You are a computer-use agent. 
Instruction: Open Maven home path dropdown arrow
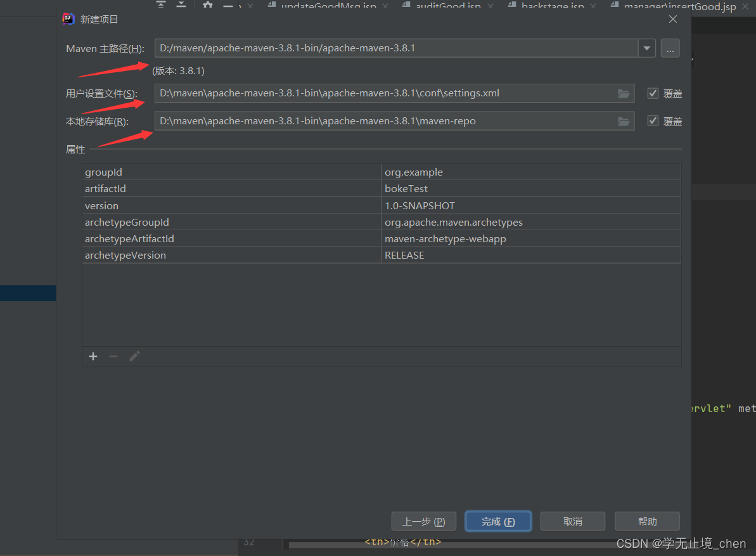(646, 48)
